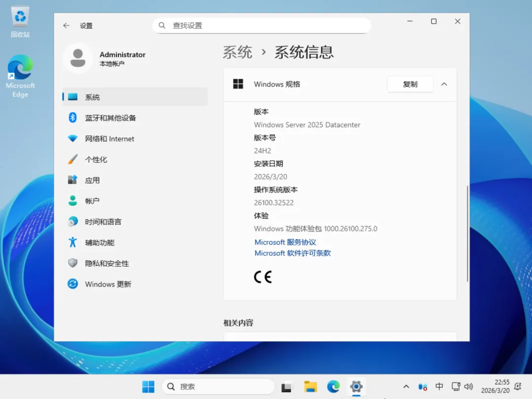The width and height of the screenshot is (532, 399).
Task: Click the taskbar 搜索 box
Action: point(218,387)
